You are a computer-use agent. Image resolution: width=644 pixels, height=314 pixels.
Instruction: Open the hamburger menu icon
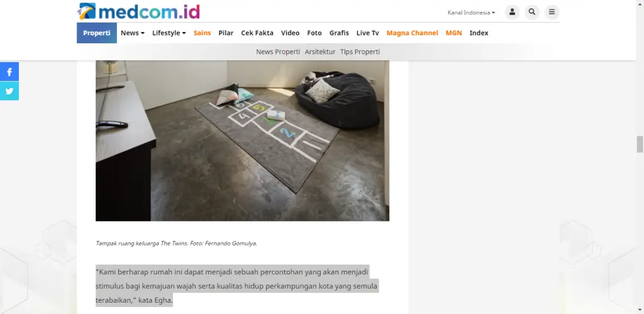pyautogui.click(x=552, y=12)
